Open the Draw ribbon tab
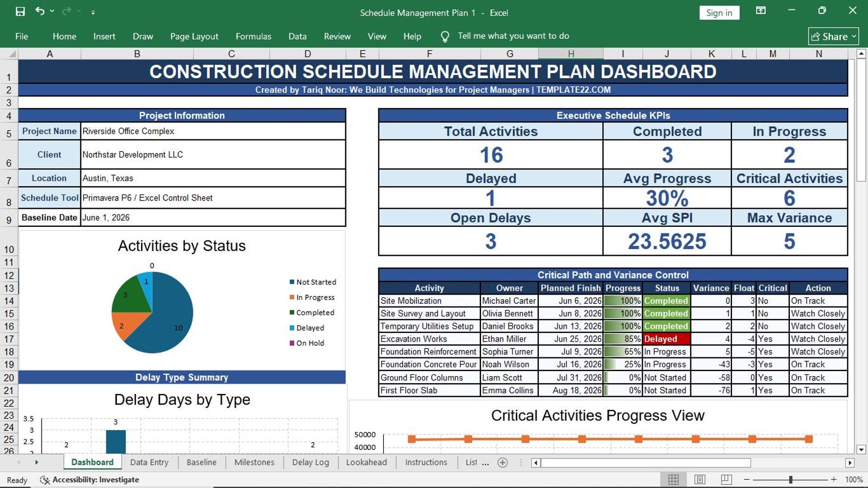Screen dimensions: 868x488 pos(143,36)
